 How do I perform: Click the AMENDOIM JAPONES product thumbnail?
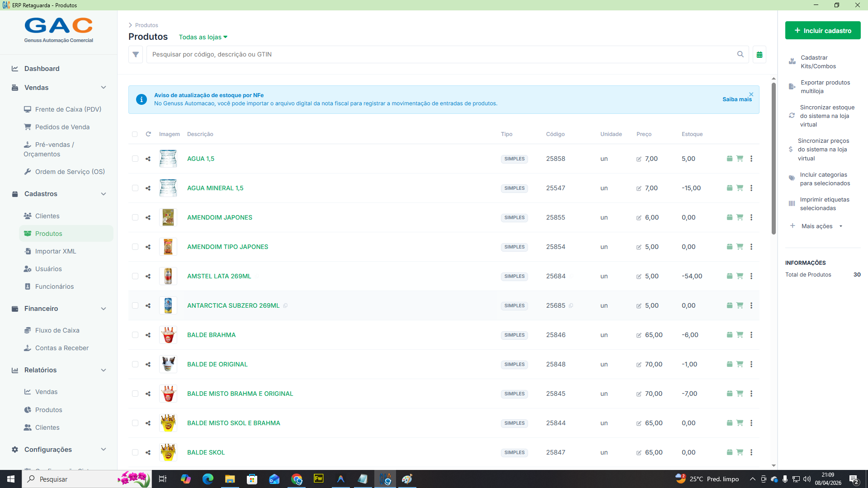[168, 217]
